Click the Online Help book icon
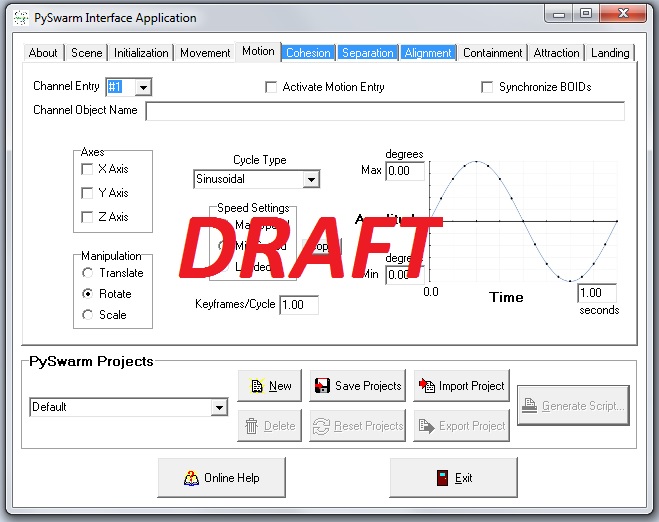This screenshot has height=522, width=659. coord(191,478)
